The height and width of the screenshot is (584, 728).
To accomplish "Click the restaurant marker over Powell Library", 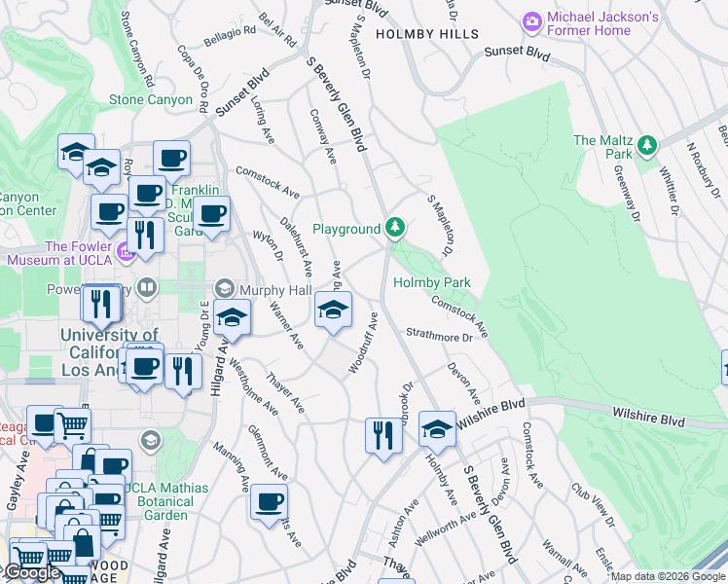I will point(101,307).
